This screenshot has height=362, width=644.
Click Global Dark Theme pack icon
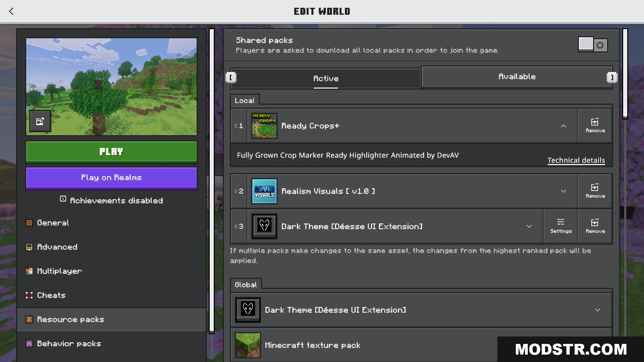[248, 310]
